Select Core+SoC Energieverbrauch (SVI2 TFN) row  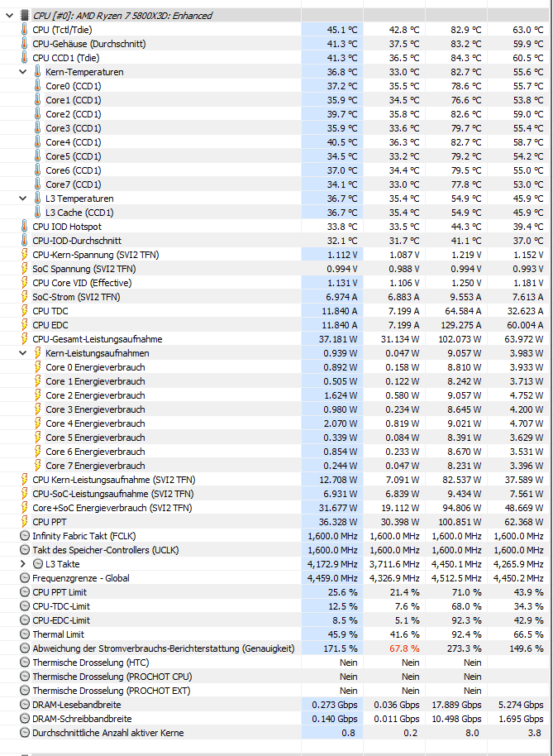(x=276, y=508)
